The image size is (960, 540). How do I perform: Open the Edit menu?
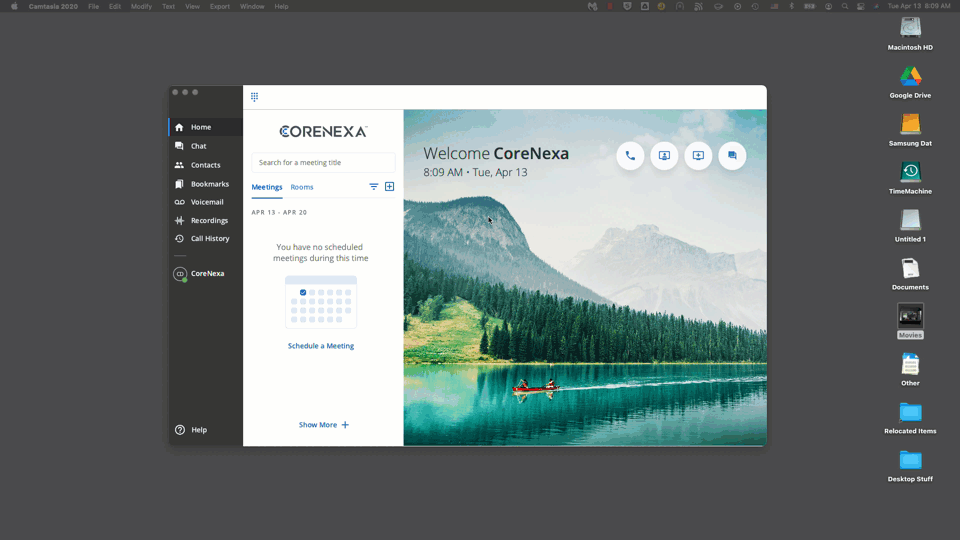point(115,6)
